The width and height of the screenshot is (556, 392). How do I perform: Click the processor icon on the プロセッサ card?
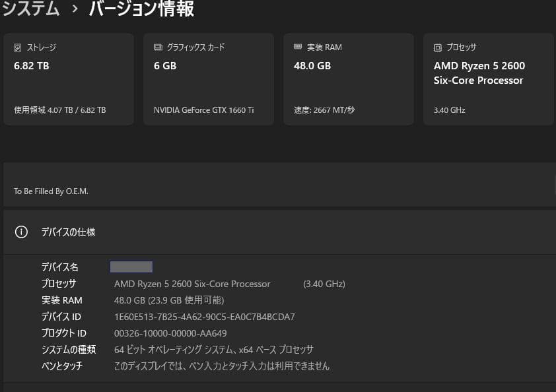438,47
